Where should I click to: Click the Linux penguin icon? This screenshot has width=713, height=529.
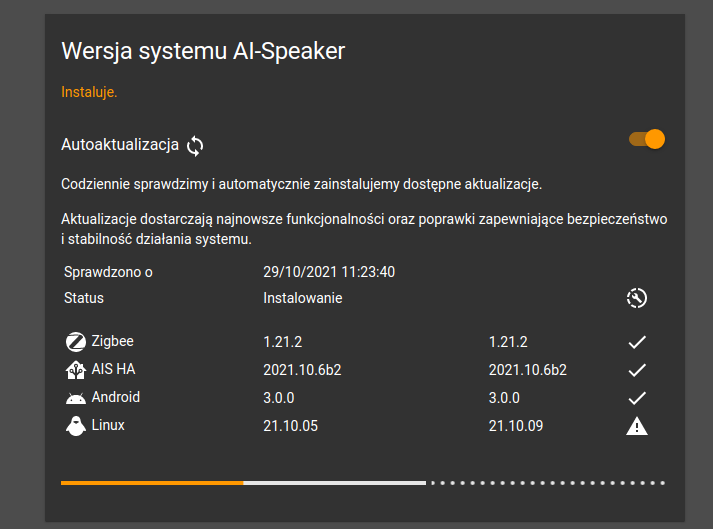[75, 426]
